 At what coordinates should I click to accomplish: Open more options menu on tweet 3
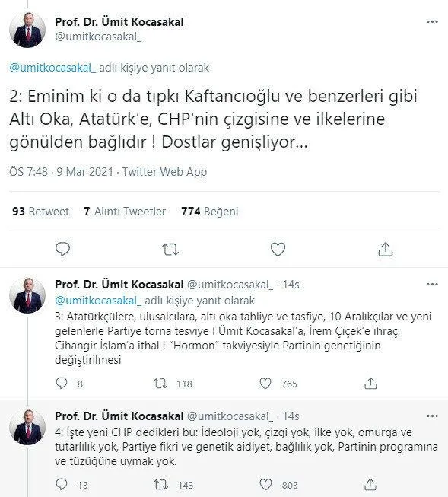click(x=432, y=285)
